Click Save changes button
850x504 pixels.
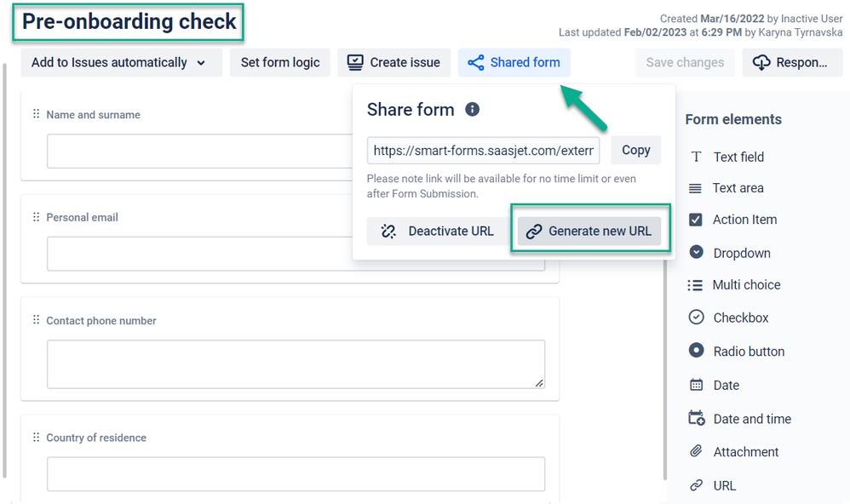686,63
